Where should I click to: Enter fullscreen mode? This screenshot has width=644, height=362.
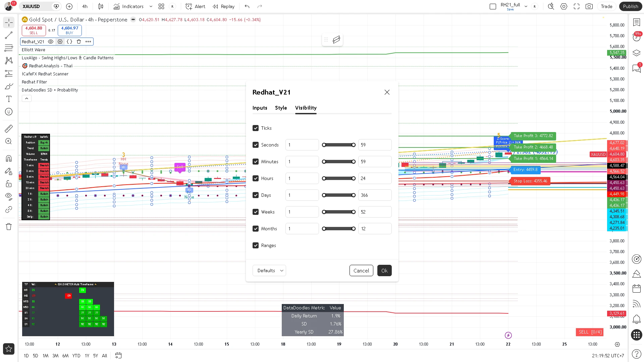(577, 6)
